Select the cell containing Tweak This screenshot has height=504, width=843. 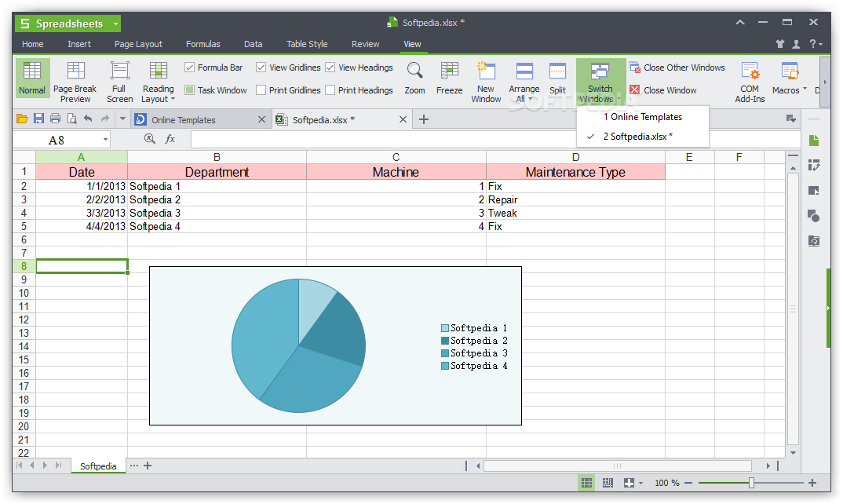click(x=575, y=213)
